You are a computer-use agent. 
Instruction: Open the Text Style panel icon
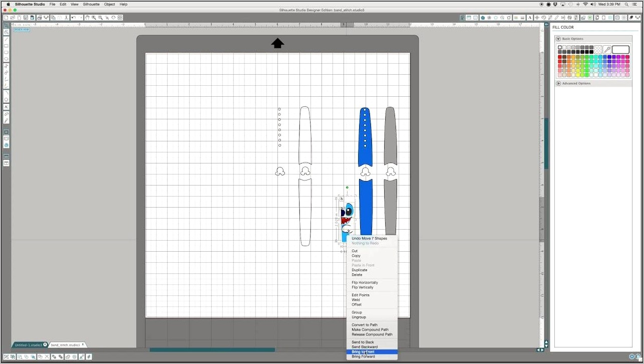click(x=530, y=18)
